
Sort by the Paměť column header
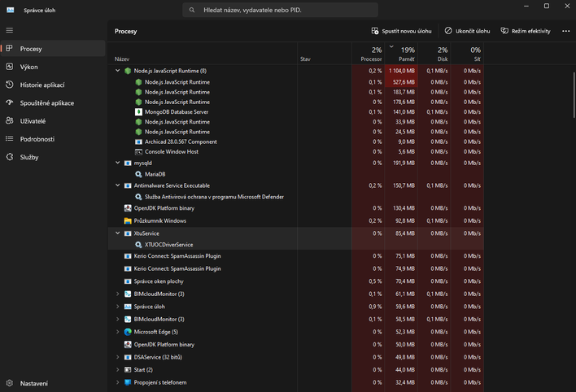401,54
